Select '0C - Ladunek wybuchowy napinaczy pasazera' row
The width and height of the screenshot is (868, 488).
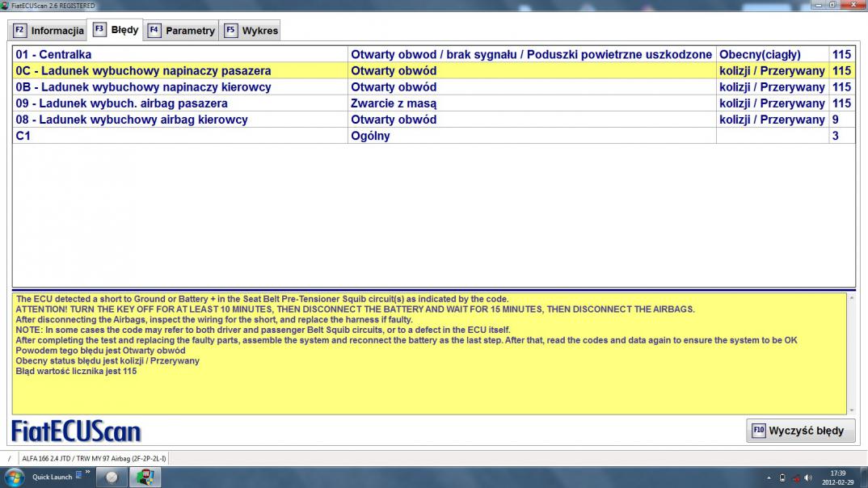434,71
